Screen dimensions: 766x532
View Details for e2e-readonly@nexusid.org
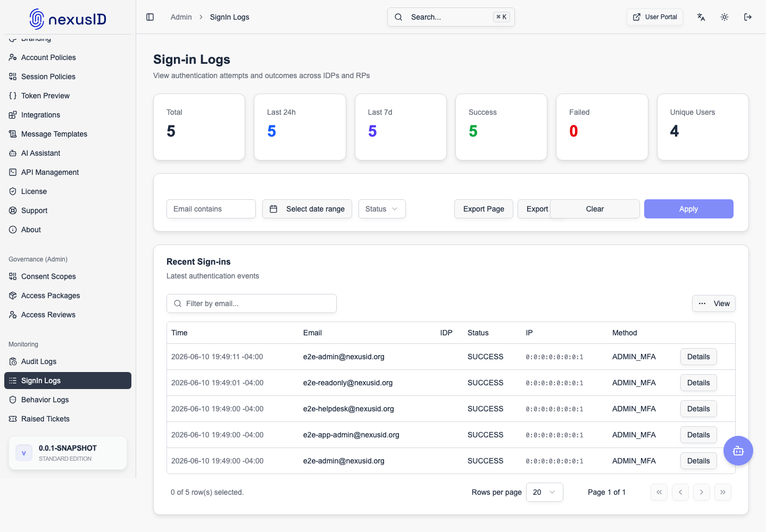pyautogui.click(x=698, y=383)
